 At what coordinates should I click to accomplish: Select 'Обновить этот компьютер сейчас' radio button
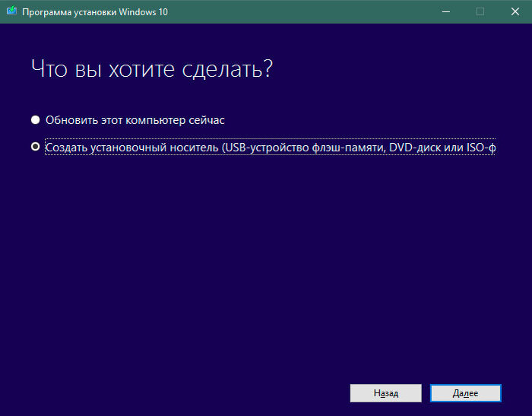[x=35, y=120]
